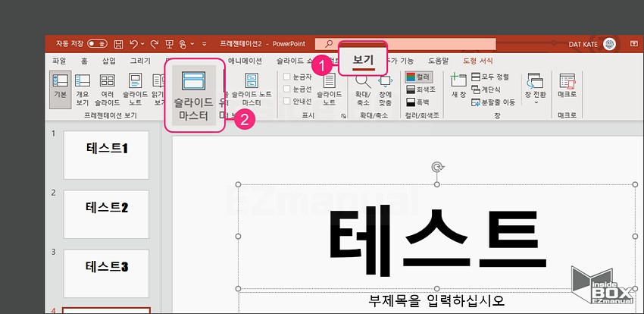Open the 파일 tab
The width and height of the screenshot is (644, 314).
pyautogui.click(x=59, y=61)
